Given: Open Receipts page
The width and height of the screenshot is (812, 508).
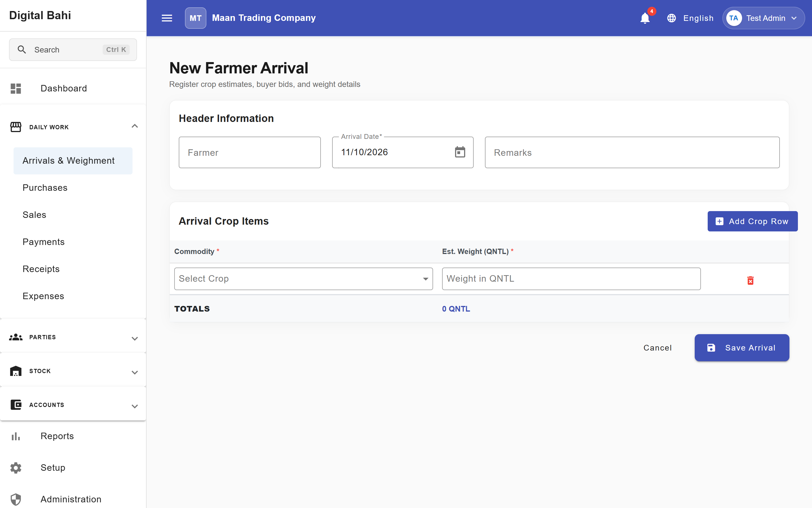Looking at the screenshot, I should (x=73, y=269).
